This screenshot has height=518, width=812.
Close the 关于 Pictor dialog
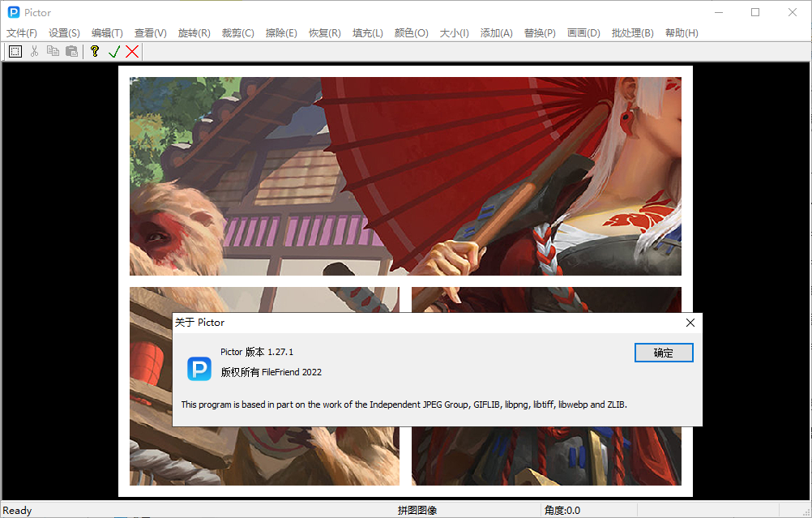(690, 323)
